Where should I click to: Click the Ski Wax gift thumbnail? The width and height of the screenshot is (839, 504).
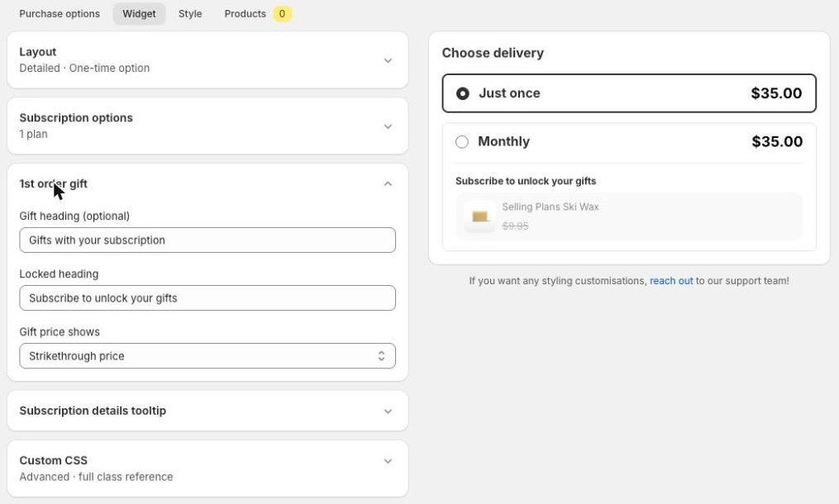click(480, 216)
